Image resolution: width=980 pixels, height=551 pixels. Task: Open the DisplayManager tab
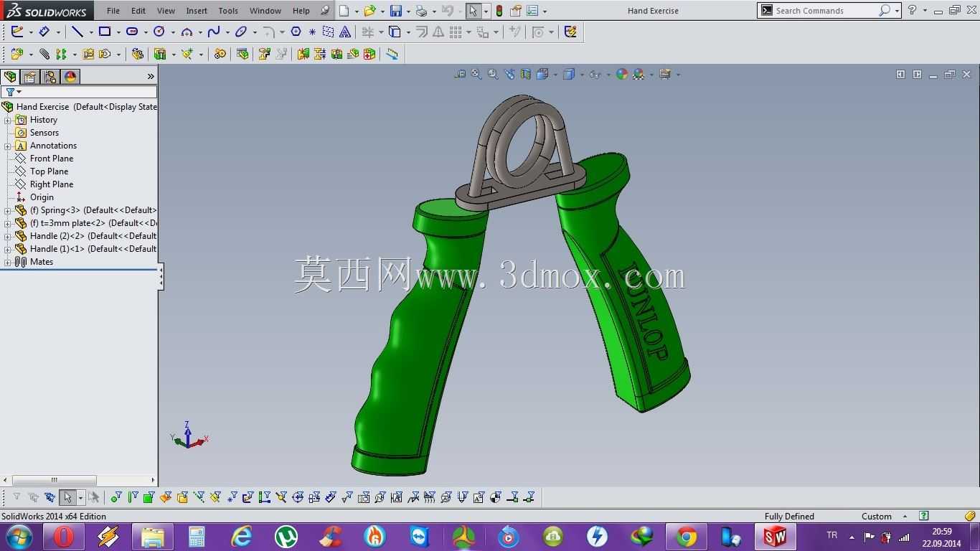tap(70, 77)
